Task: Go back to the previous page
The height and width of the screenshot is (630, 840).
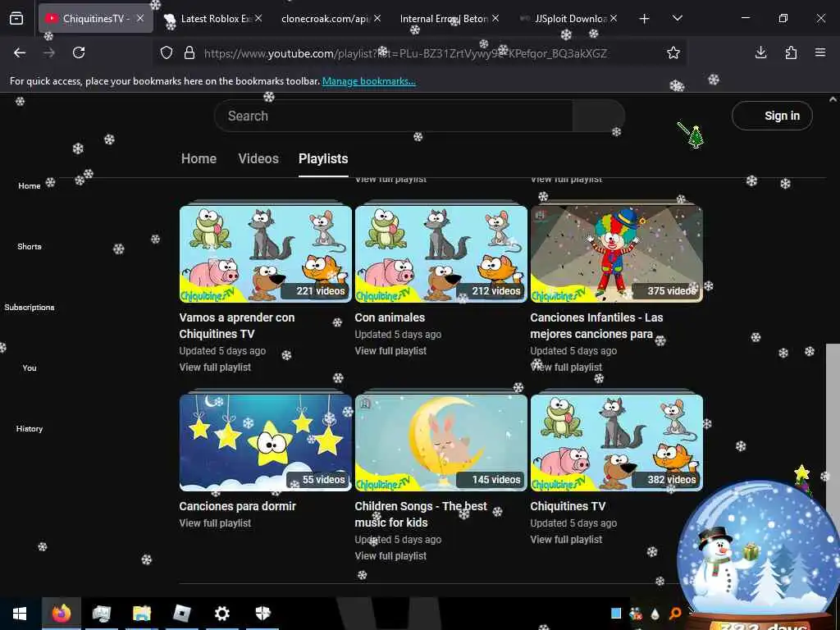Action: point(20,52)
